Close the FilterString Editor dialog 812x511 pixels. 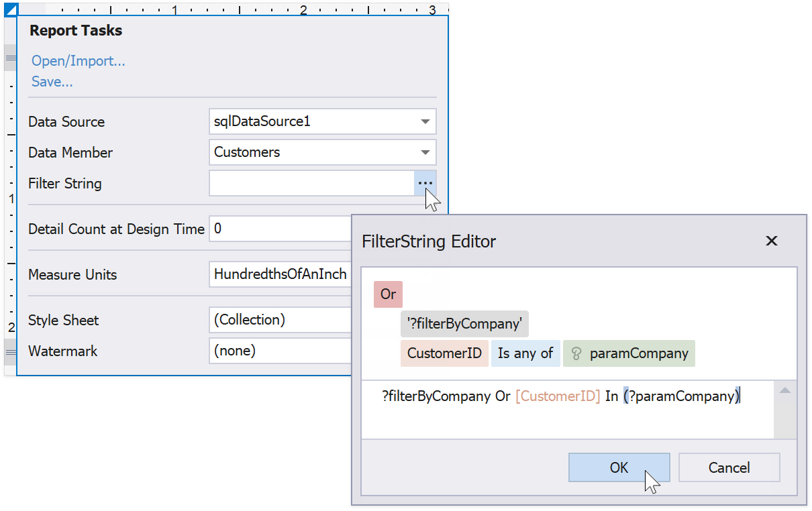[771, 241]
